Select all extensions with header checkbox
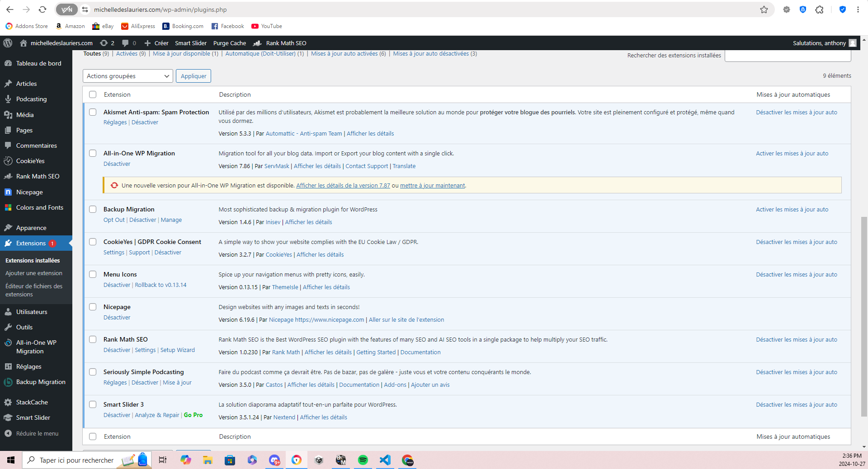 (x=93, y=94)
